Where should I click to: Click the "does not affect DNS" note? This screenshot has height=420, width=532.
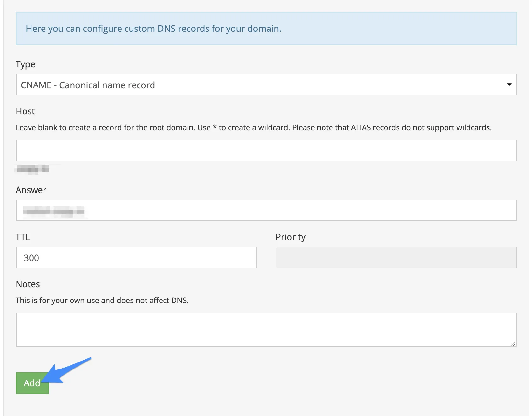tap(102, 301)
